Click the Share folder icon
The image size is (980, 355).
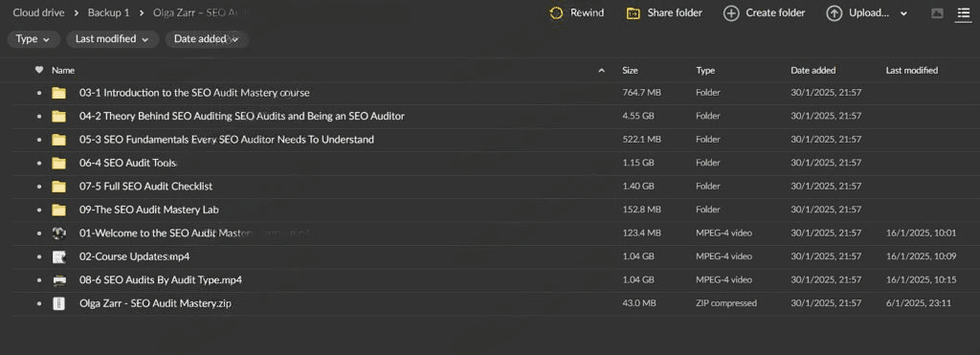pyautogui.click(x=634, y=13)
